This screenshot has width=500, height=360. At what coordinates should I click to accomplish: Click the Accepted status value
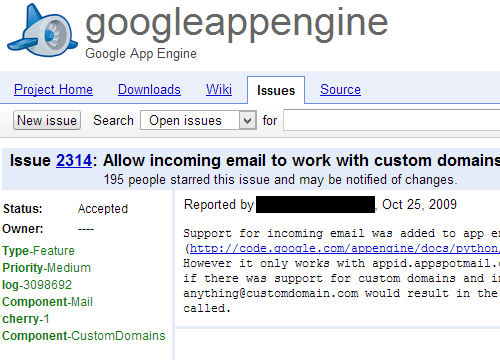click(x=103, y=209)
